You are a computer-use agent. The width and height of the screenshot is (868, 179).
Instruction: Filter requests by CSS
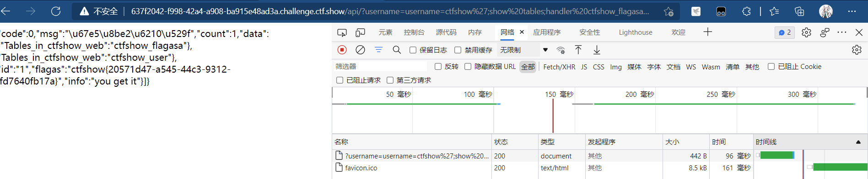(598, 67)
